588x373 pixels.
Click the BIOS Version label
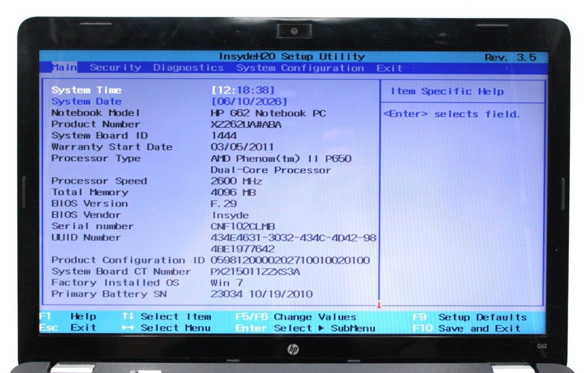point(90,203)
